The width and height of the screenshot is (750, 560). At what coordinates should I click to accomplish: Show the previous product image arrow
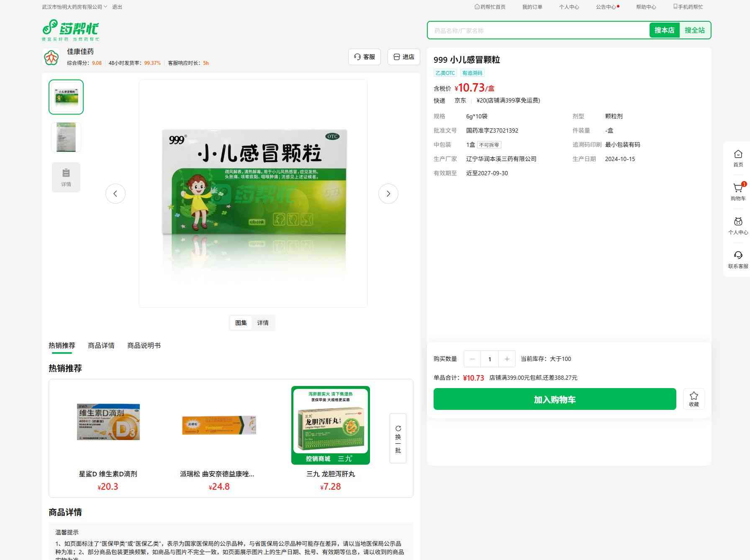[x=116, y=194]
